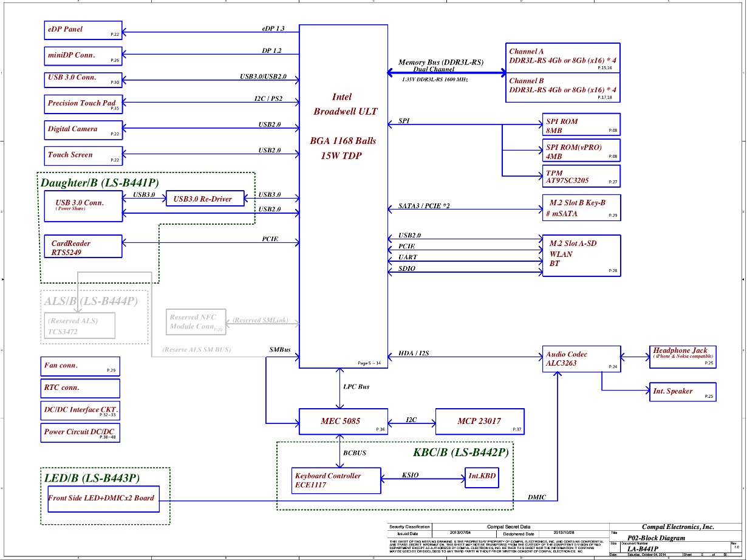
Task: Select the UART signal label
Action: pyautogui.click(x=408, y=258)
